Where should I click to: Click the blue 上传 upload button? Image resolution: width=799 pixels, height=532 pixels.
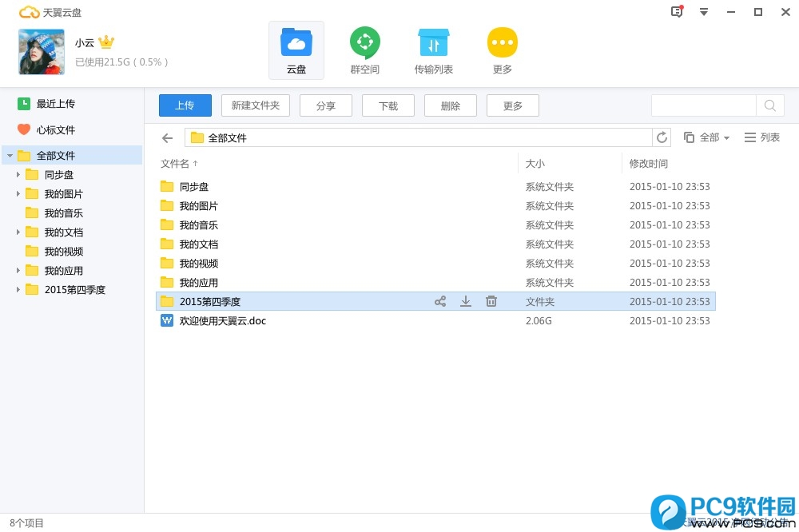[185, 105]
